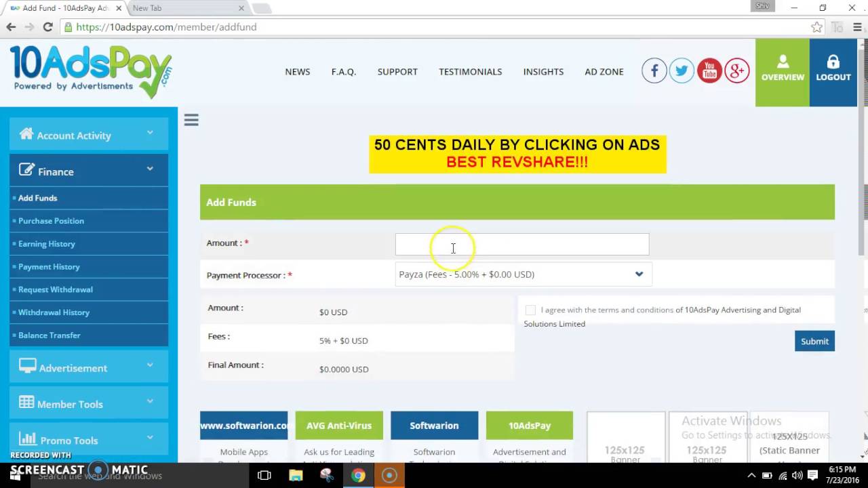Reload the page with refresh icon
868x488 pixels.
[47, 27]
